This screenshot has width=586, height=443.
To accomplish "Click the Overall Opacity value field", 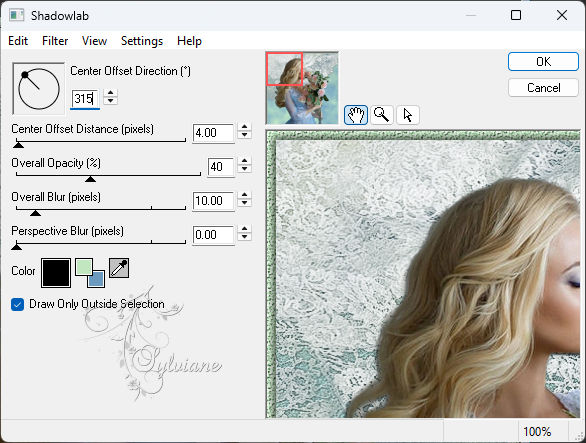I will [221, 167].
